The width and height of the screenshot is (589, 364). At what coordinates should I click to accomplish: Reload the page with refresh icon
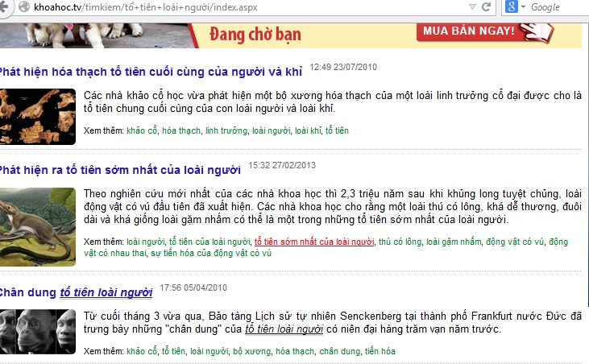tap(486, 6)
